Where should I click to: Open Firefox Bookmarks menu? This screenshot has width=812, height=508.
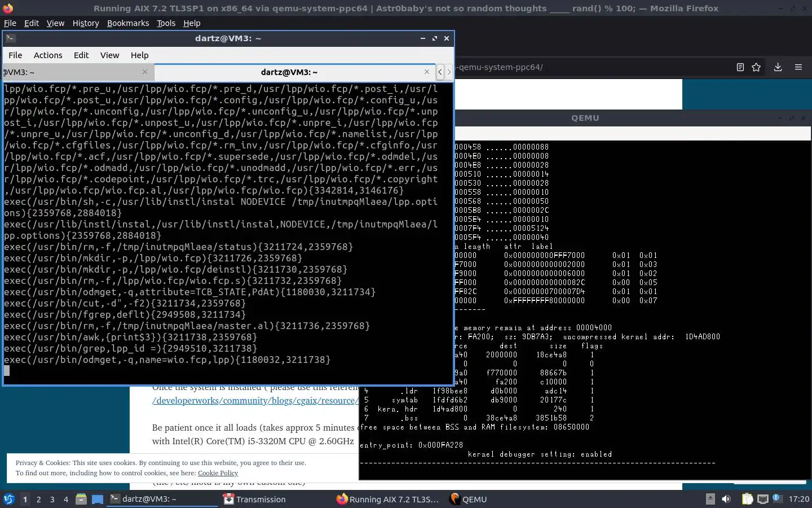128,23
